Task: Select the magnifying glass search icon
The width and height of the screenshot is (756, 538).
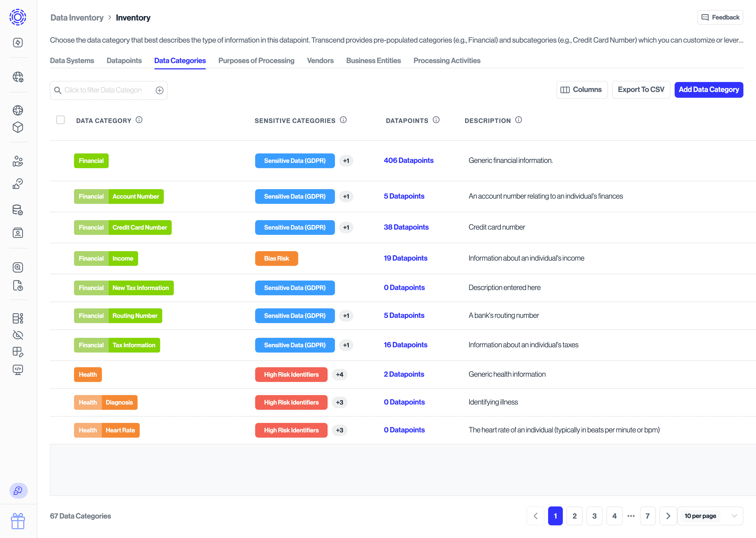Action: tap(18, 267)
